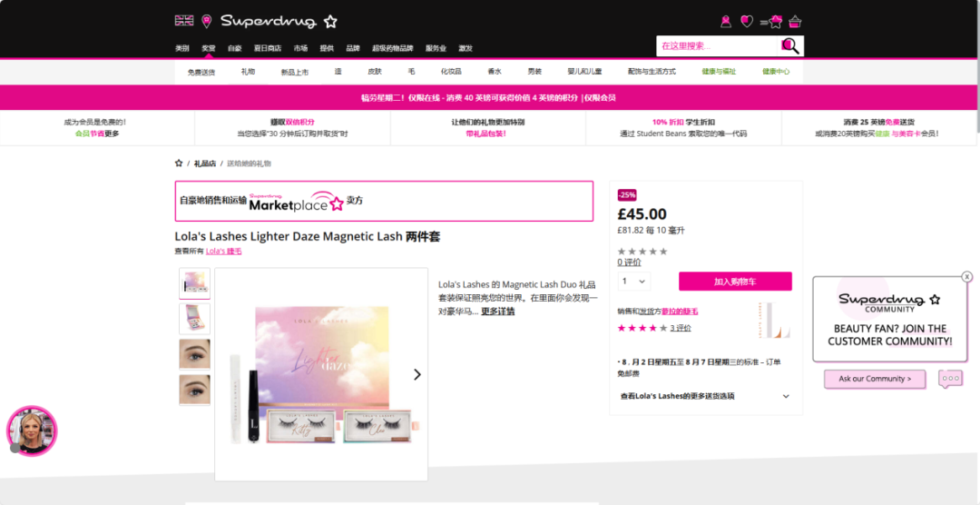Click the 0 评价 reviews link
Image resolution: width=980 pixels, height=505 pixels.
(630, 262)
